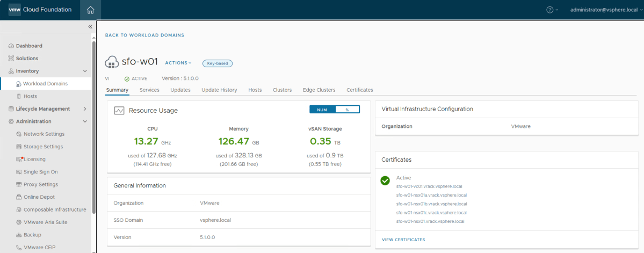Click the VMware CEIP phone icon

click(x=18, y=247)
